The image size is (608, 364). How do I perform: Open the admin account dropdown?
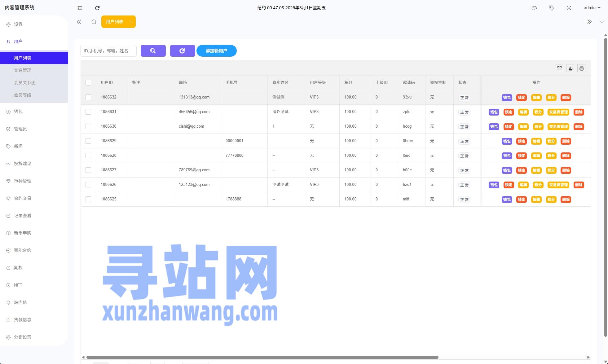point(592,8)
